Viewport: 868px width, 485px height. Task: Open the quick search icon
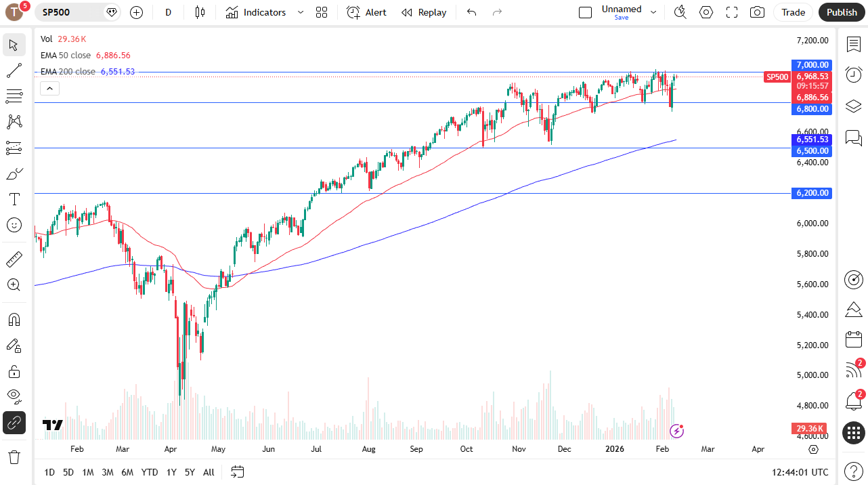pyautogui.click(x=680, y=12)
